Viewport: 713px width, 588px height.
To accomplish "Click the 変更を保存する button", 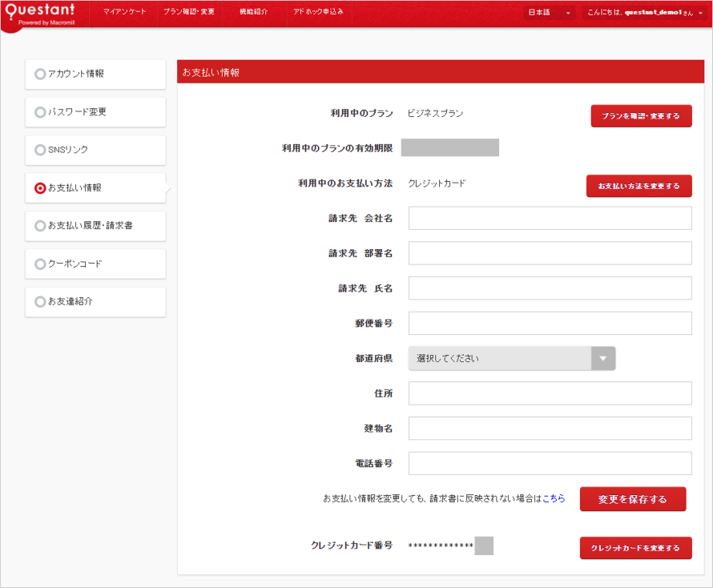I will point(633,499).
